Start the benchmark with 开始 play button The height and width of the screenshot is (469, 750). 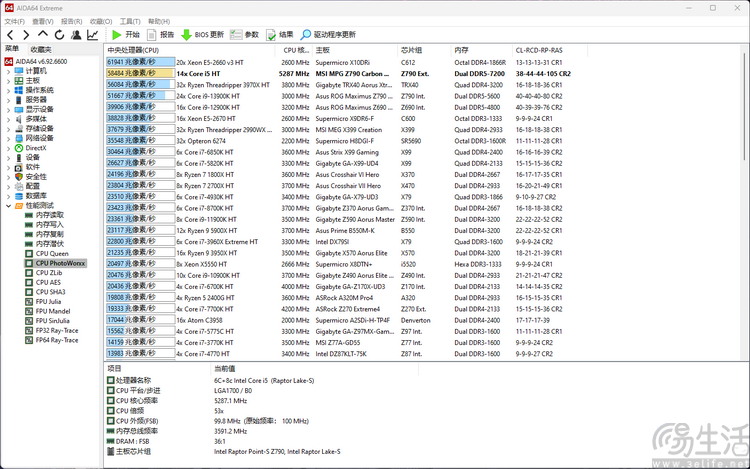(x=125, y=34)
